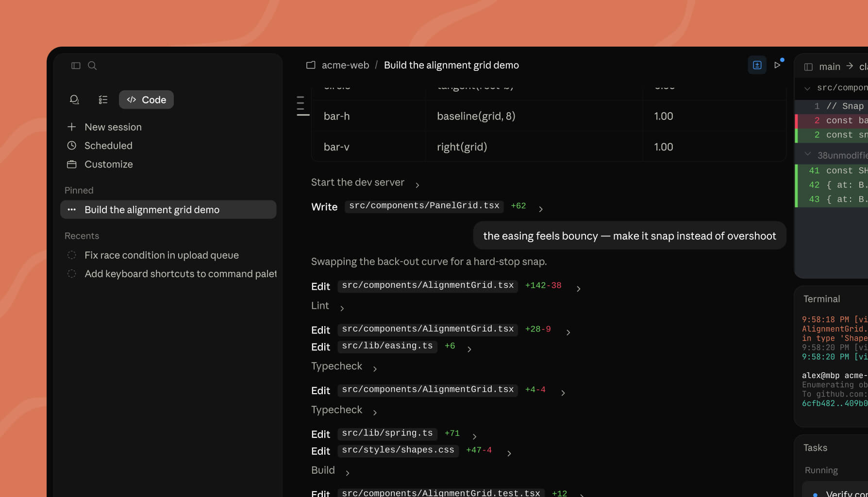The image size is (868, 497).
Task: Click the clock icon next to Scheduled
Action: [x=71, y=145]
